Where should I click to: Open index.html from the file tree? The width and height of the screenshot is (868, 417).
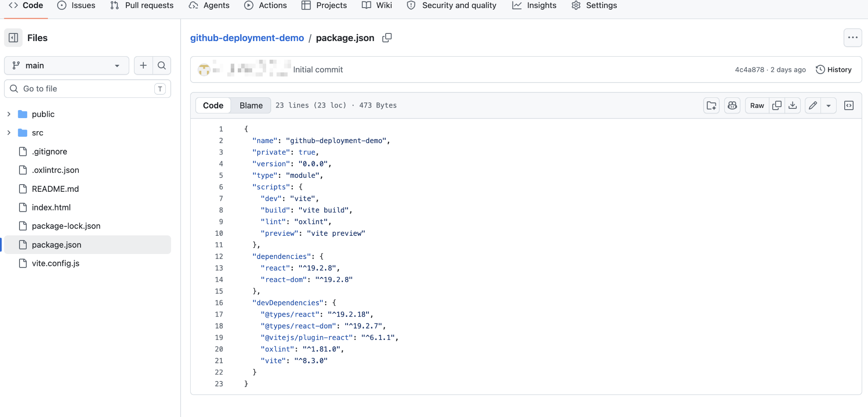pos(87,207)
